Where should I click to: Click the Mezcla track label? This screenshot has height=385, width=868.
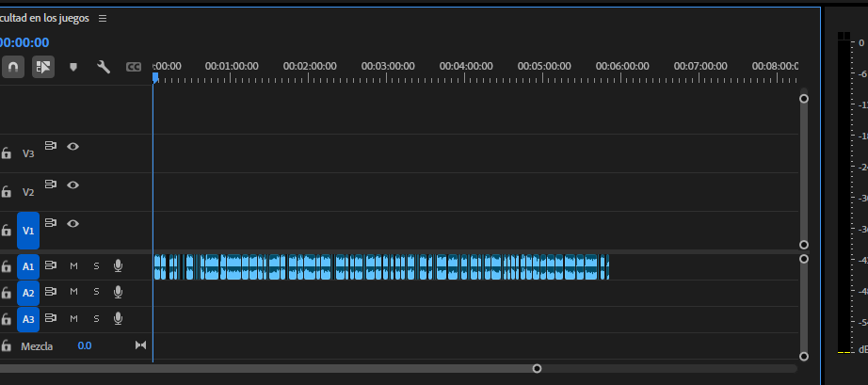(37, 346)
